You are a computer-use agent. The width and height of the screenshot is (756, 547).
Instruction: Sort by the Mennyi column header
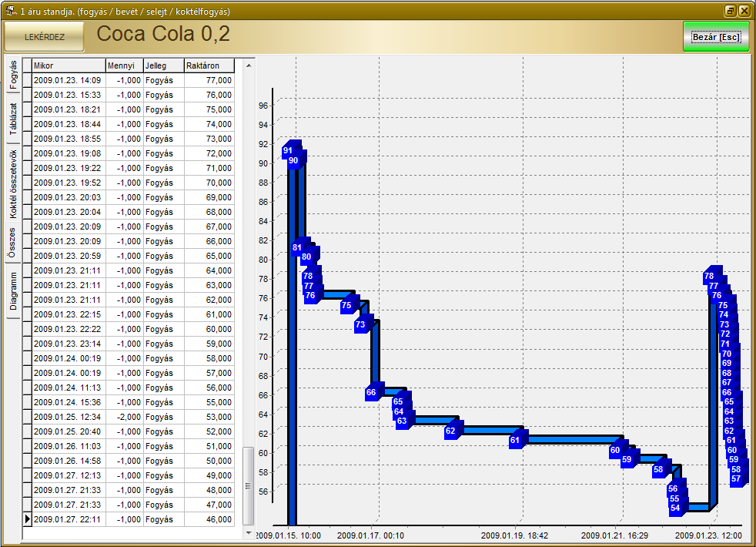(124, 65)
